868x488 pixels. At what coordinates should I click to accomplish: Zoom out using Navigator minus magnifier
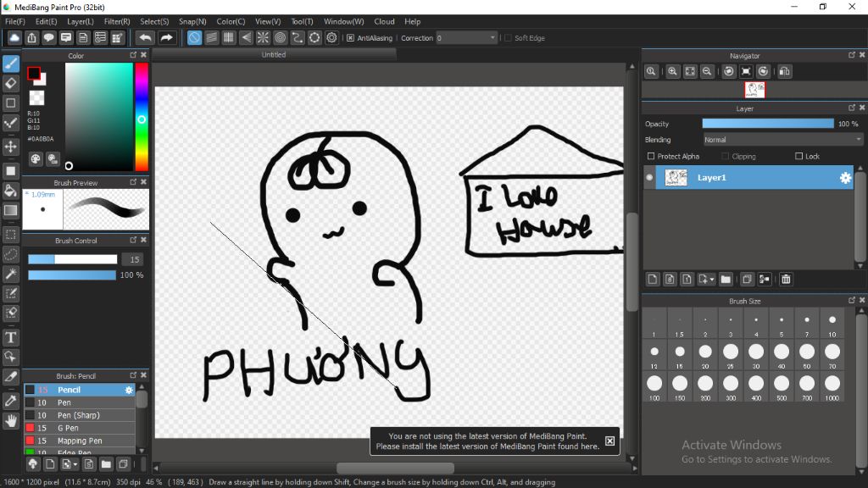[707, 71]
